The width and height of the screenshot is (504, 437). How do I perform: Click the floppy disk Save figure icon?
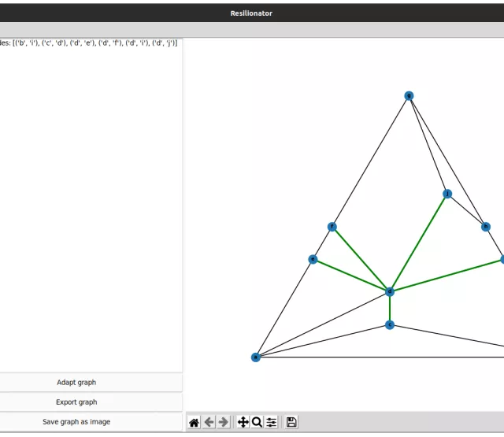tap(291, 422)
